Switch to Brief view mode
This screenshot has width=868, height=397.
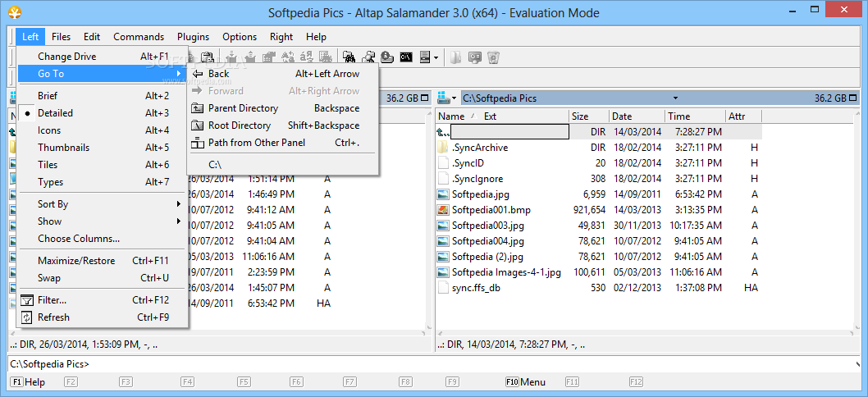[103, 96]
